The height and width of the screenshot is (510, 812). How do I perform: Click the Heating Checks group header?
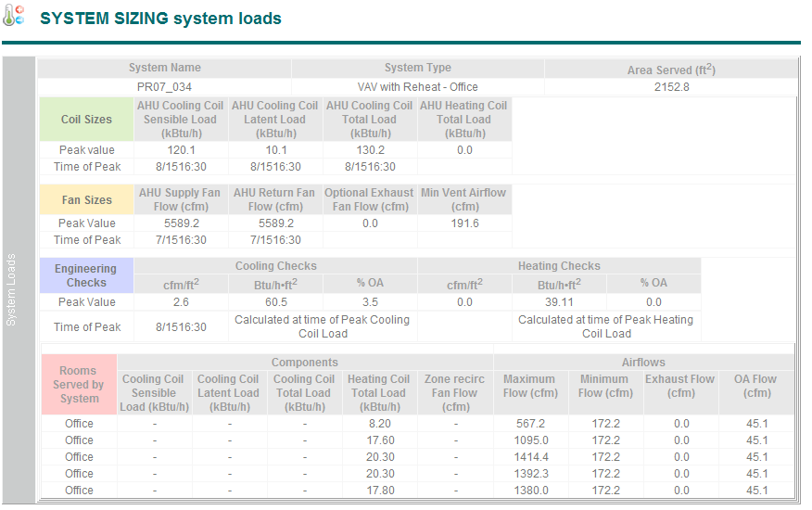click(x=559, y=266)
